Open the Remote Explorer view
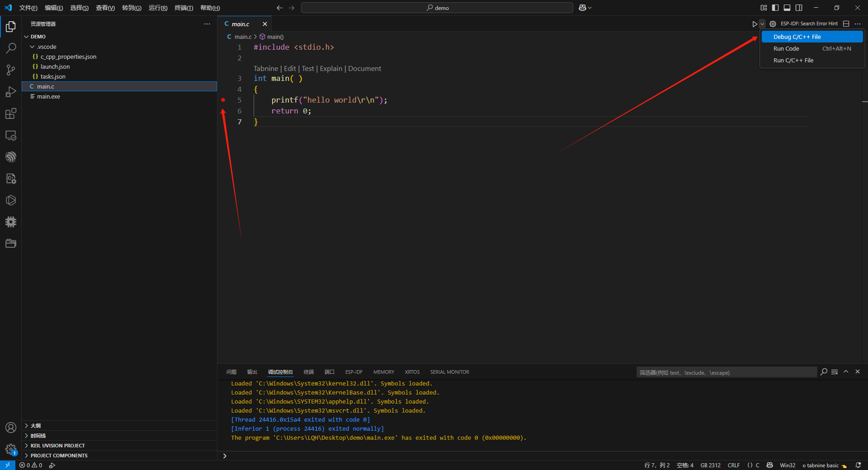Screen dimensions: 868x470 point(11,135)
